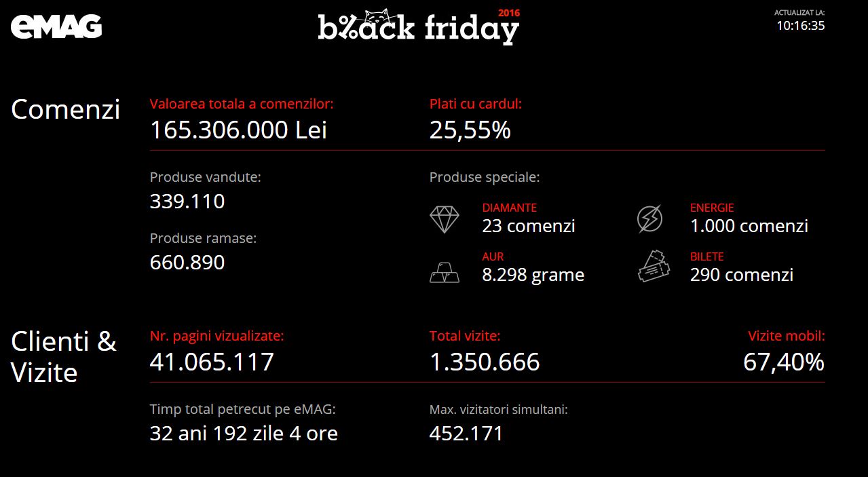
Task: Click the cat ears on the Black Friday logo
Action: coord(377,14)
